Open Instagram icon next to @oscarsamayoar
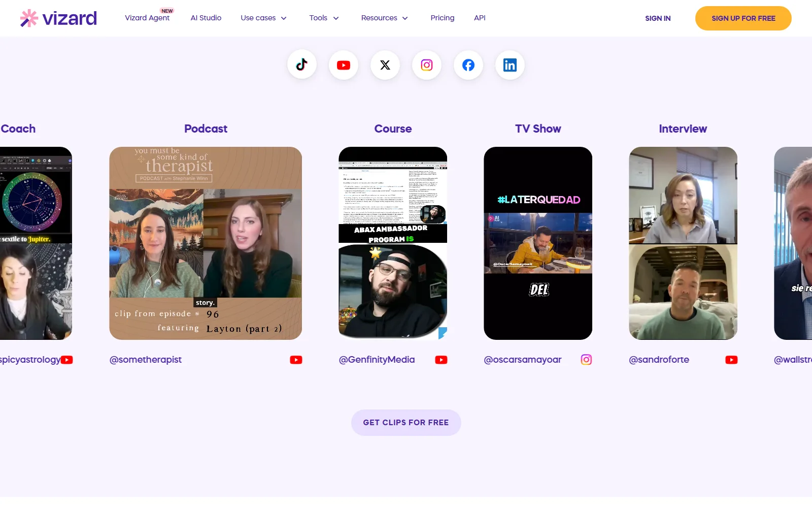Viewport: 812px width, 508px height. (x=586, y=360)
